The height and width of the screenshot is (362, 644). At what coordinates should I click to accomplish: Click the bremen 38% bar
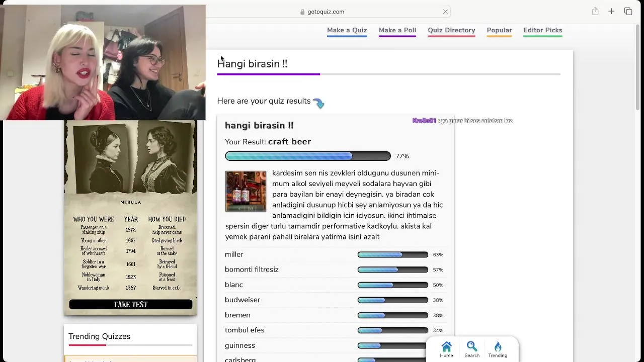pos(393,315)
